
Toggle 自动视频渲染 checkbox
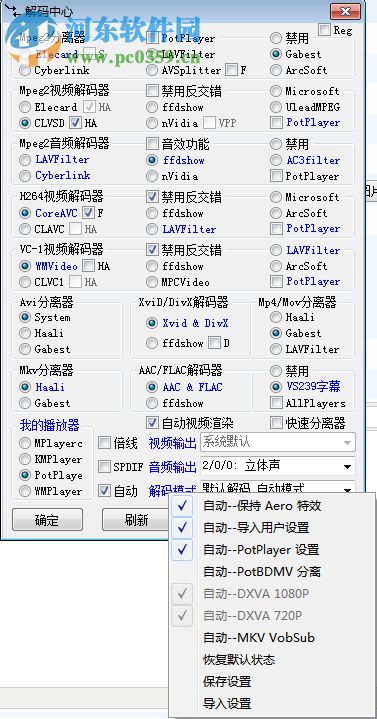click(152, 422)
